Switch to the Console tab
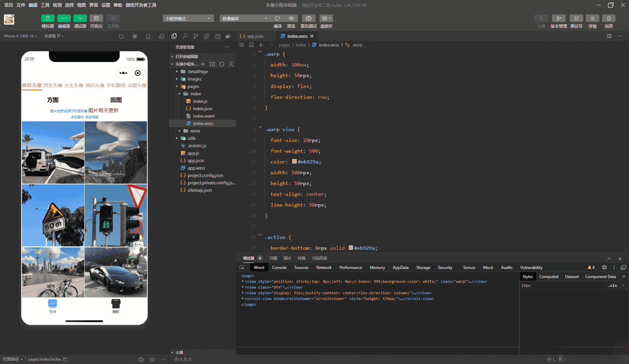This screenshot has height=364, width=629. (x=279, y=268)
